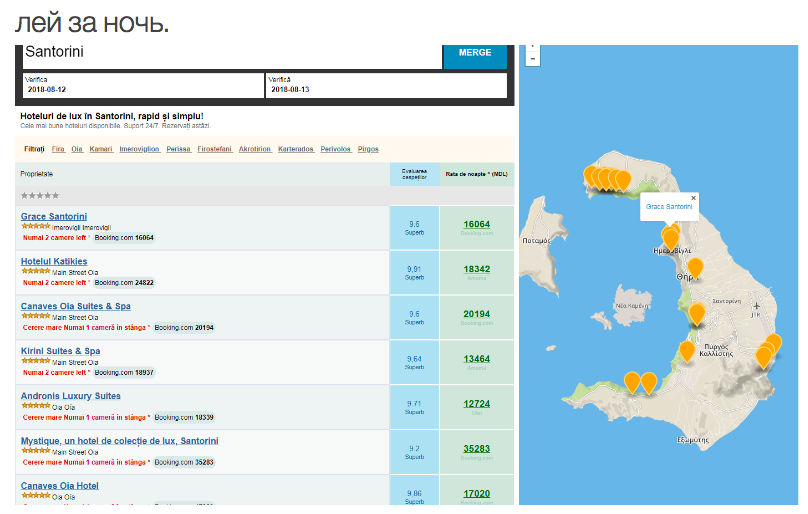Click the Booking.com 24822 price tag
Image resolution: width=808 pixels, height=514 pixels.
point(124,283)
